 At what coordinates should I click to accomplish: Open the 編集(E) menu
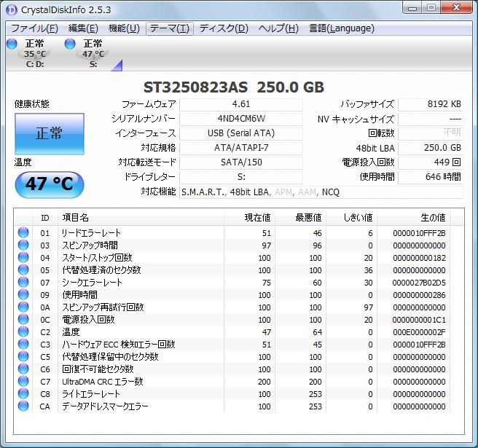82,28
